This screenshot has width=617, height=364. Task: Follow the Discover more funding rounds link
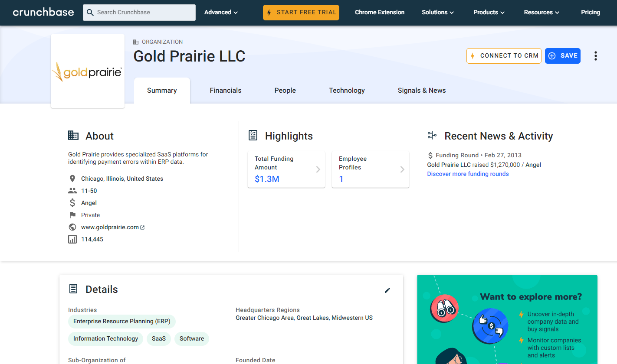(x=468, y=174)
